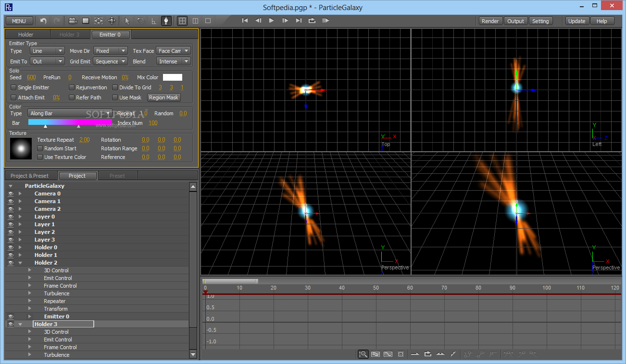
Task: Open the emitter Type dropdown showing Line
Action: pos(47,51)
